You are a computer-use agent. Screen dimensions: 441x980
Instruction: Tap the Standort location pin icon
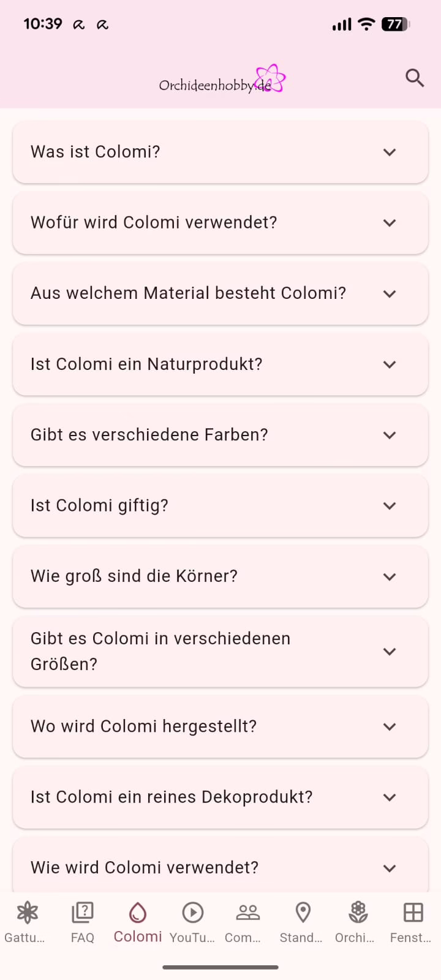pos(303,913)
